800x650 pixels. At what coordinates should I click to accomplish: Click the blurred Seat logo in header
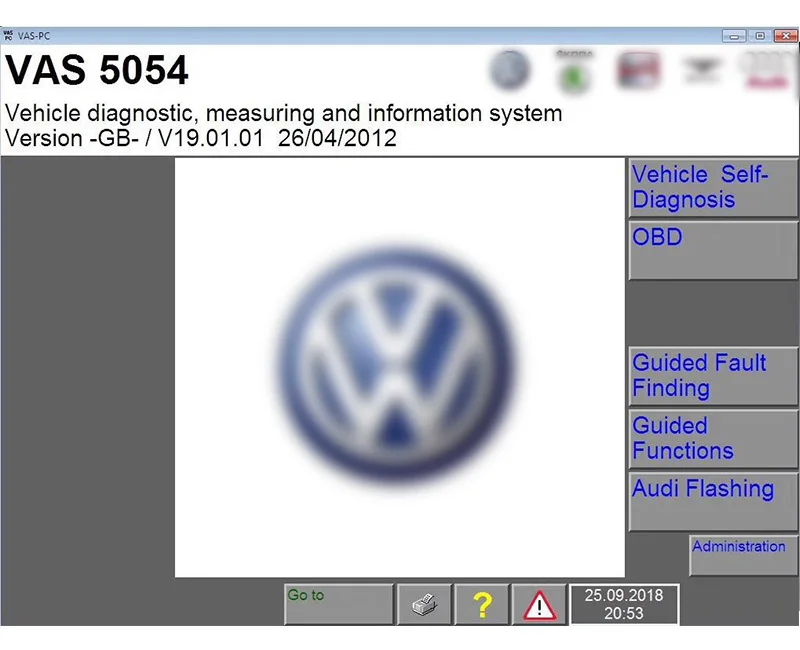(x=638, y=70)
